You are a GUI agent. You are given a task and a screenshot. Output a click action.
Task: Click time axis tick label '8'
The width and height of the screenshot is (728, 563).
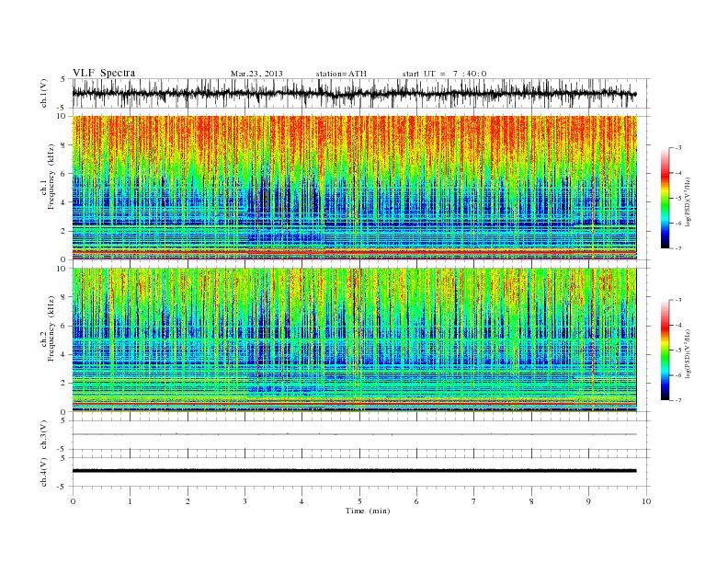point(531,501)
